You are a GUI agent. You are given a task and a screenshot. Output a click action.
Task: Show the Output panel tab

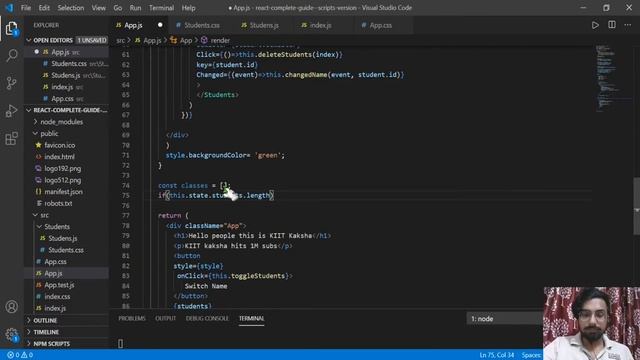165,318
